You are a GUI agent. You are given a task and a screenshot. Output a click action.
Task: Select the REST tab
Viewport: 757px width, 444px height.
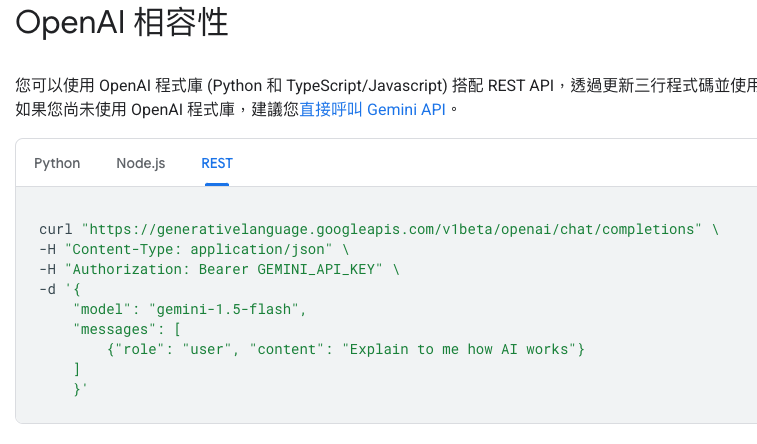click(217, 163)
